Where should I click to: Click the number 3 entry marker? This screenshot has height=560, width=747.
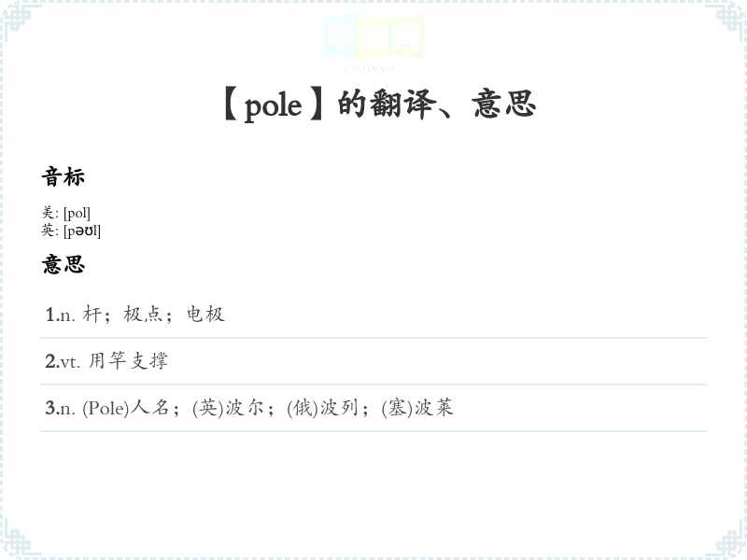(x=50, y=408)
